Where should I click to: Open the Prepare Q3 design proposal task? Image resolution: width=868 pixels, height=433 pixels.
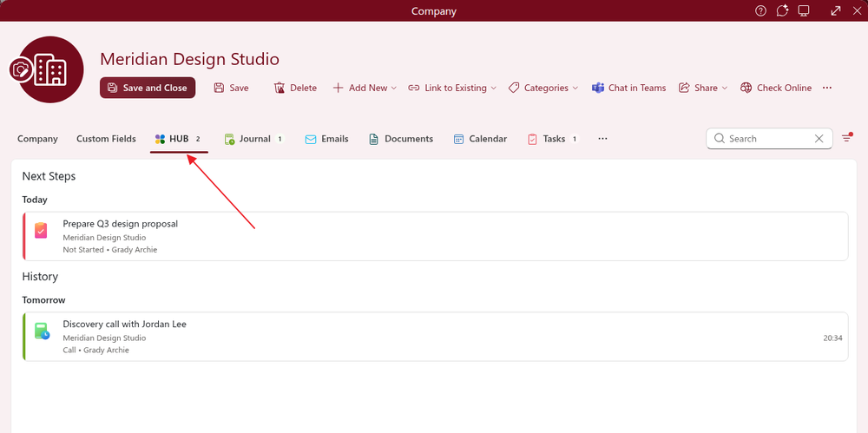435,236
